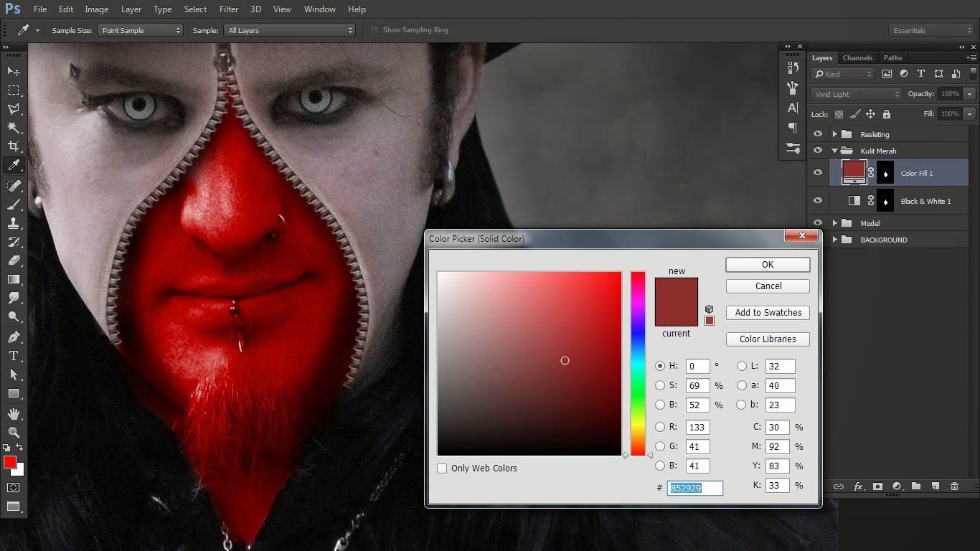980x551 pixels.
Task: Click Lock all padlock icon
Action: (887, 114)
